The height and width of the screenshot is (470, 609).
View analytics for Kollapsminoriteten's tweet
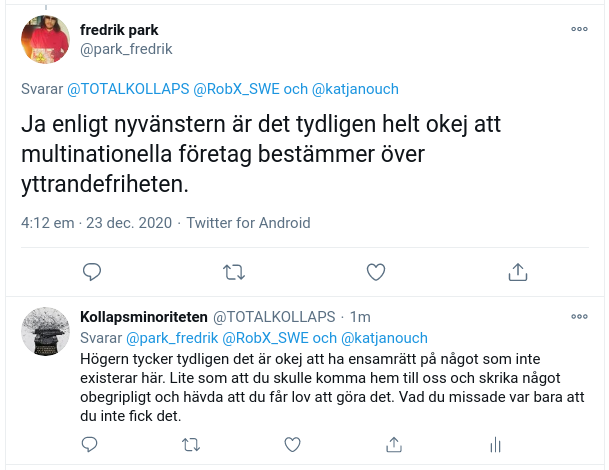click(496, 445)
